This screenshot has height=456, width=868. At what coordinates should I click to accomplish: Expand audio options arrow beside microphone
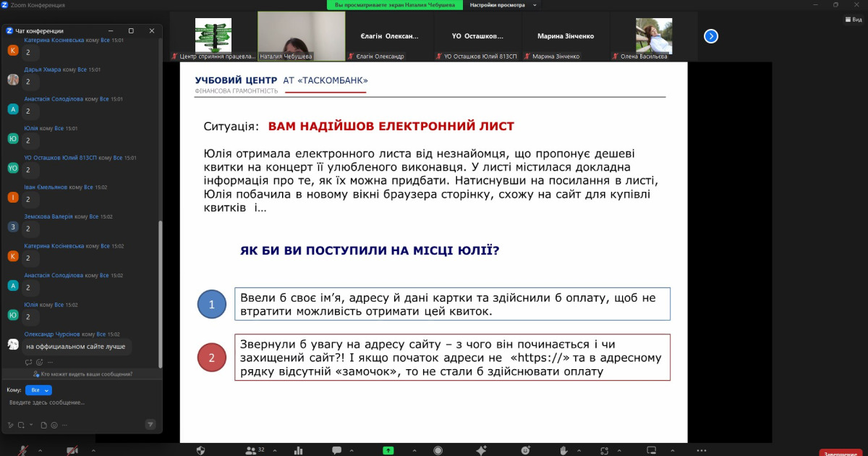click(x=40, y=450)
